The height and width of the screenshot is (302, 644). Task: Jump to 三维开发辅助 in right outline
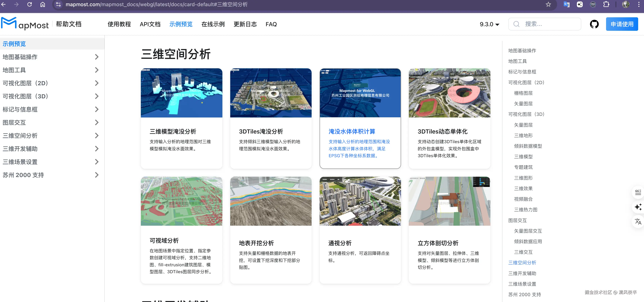(522, 273)
